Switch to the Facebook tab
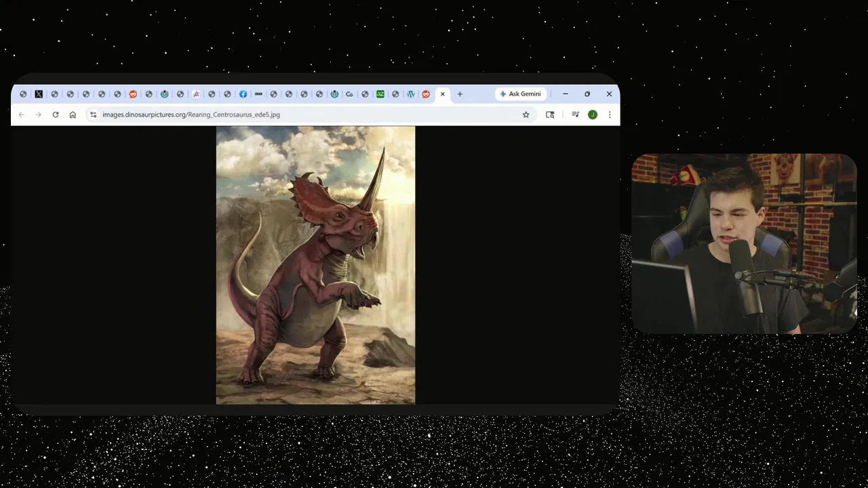Viewport: 868px width, 488px height. point(243,94)
